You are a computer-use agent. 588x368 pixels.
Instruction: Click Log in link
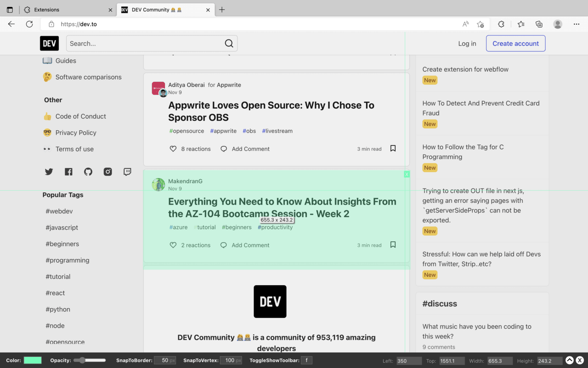tap(467, 43)
